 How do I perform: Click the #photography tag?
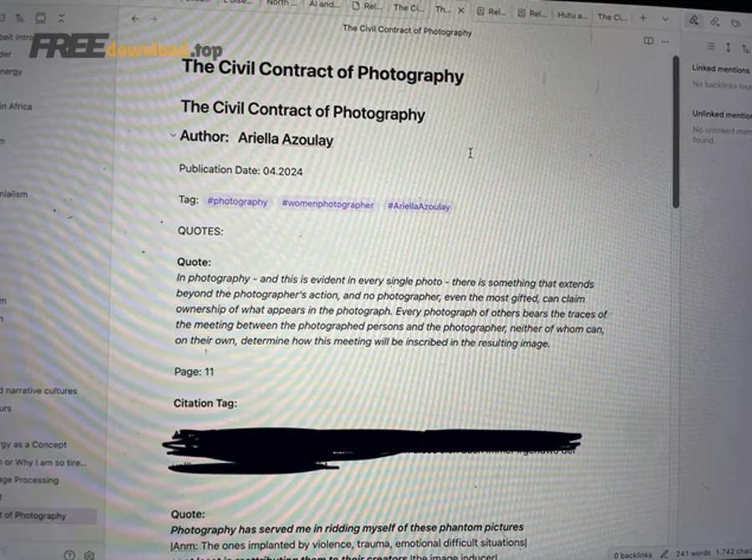pos(237,201)
